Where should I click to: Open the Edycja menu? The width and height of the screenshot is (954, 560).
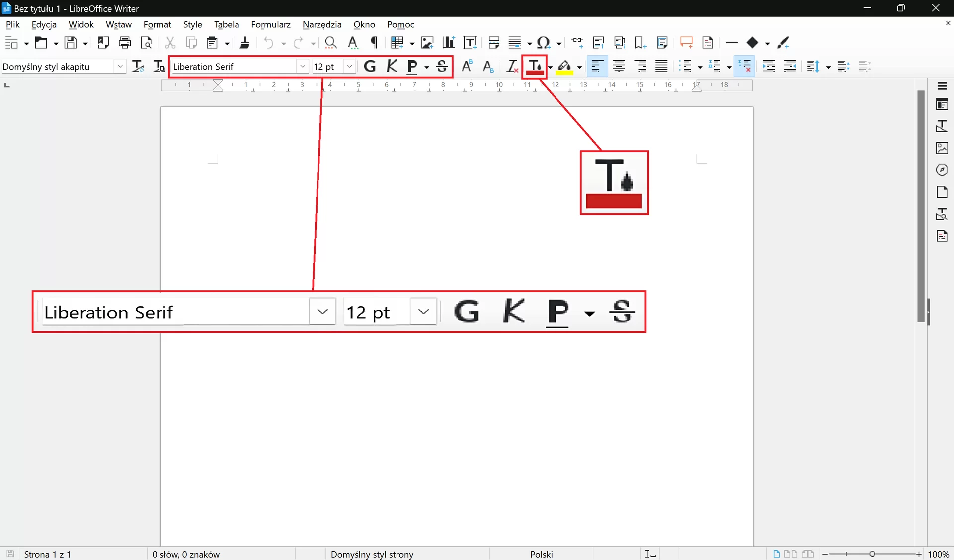point(44,24)
